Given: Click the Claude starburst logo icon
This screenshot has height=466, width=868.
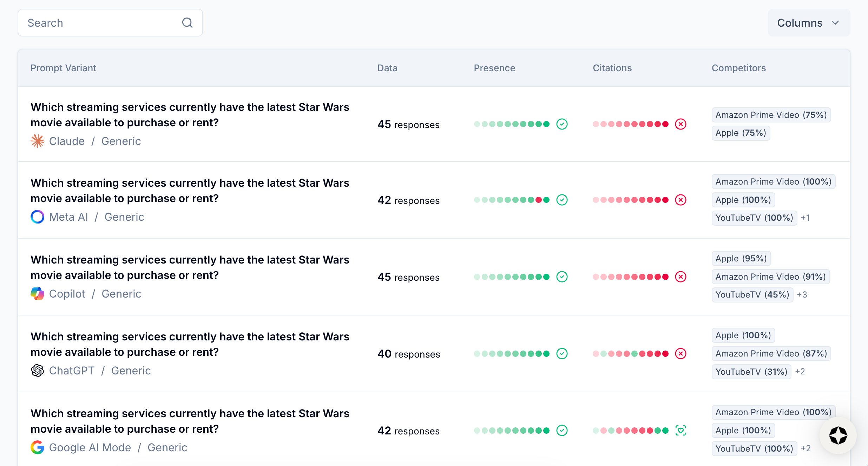Looking at the screenshot, I should click(38, 141).
